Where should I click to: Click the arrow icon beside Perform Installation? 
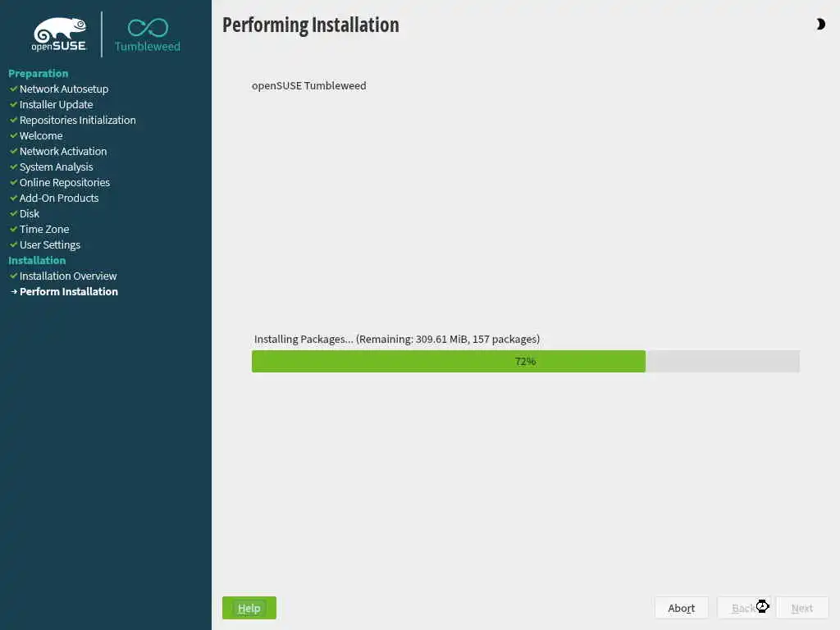[14, 292]
